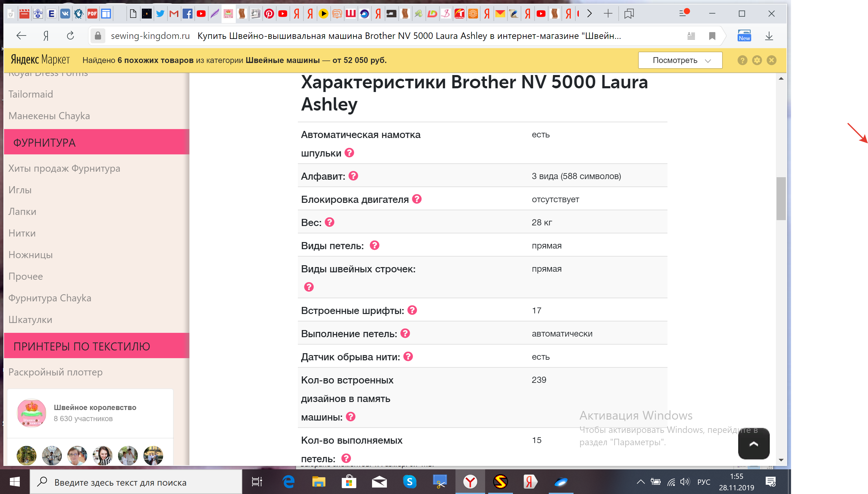Go back with the browser back arrow
This screenshot has height=494, width=868.
[x=21, y=36]
